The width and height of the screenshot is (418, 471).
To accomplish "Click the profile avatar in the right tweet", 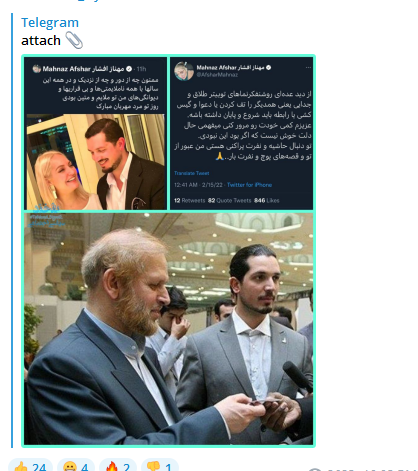I will pos(184,71).
